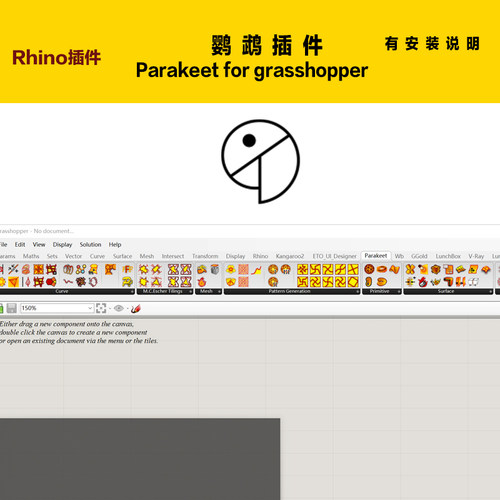Select the bent elbow pipe Surface icon
Viewport: 500px width, 500px height.
(x=448, y=282)
